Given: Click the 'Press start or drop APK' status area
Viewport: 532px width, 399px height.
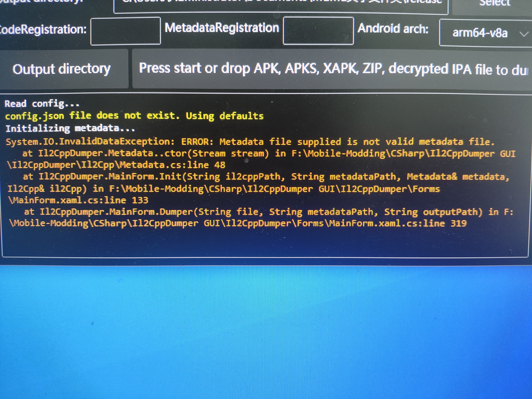Looking at the screenshot, I should 332,69.
